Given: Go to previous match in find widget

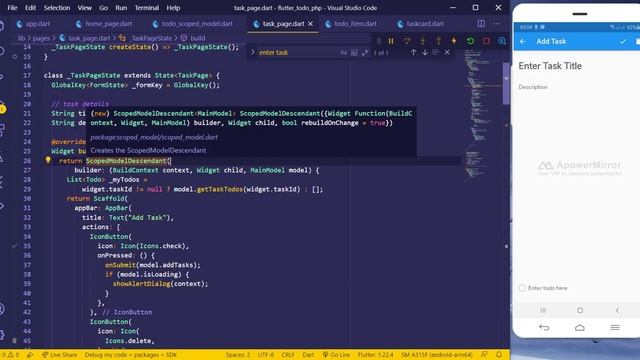Looking at the screenshot, I should (x=413, y=52).
